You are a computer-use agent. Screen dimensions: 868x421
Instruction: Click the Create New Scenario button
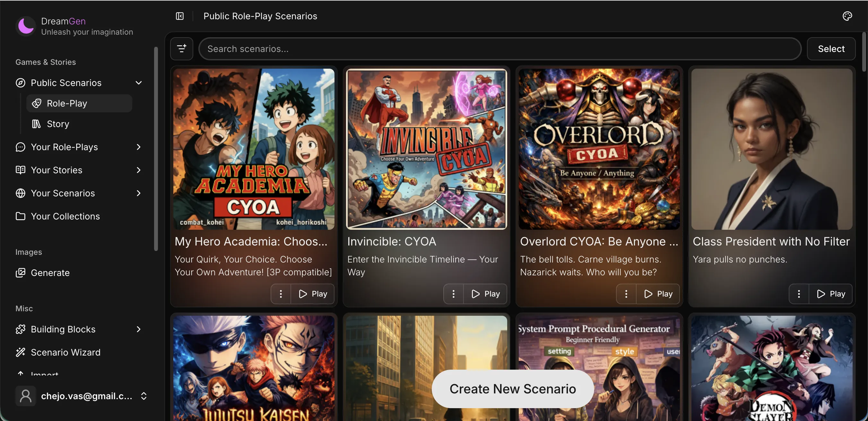[513, 389]
